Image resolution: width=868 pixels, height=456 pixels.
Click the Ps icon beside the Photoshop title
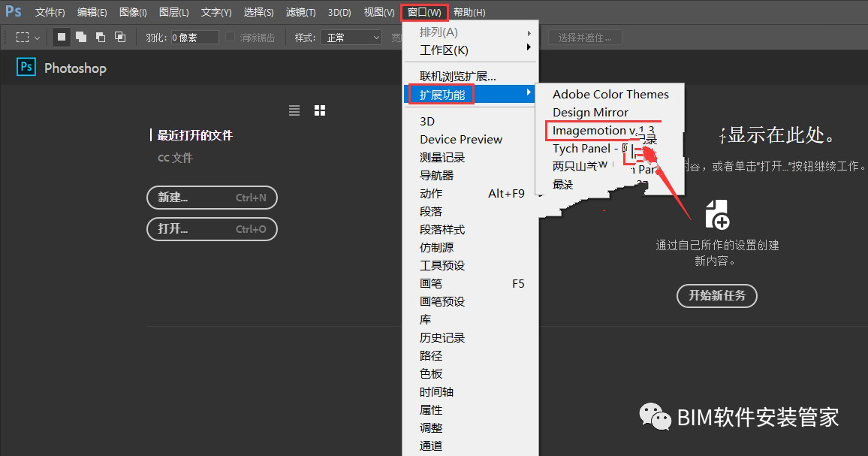tap(26, 68)
